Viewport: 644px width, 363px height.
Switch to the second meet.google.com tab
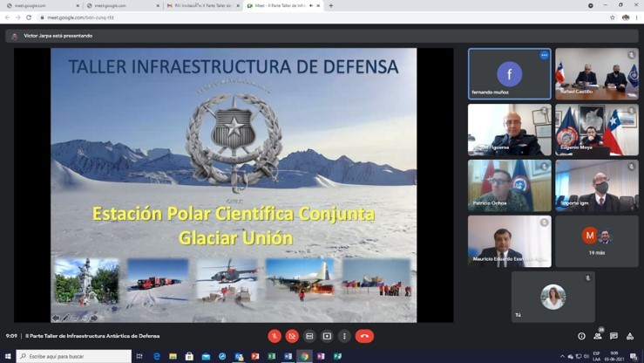121,6
